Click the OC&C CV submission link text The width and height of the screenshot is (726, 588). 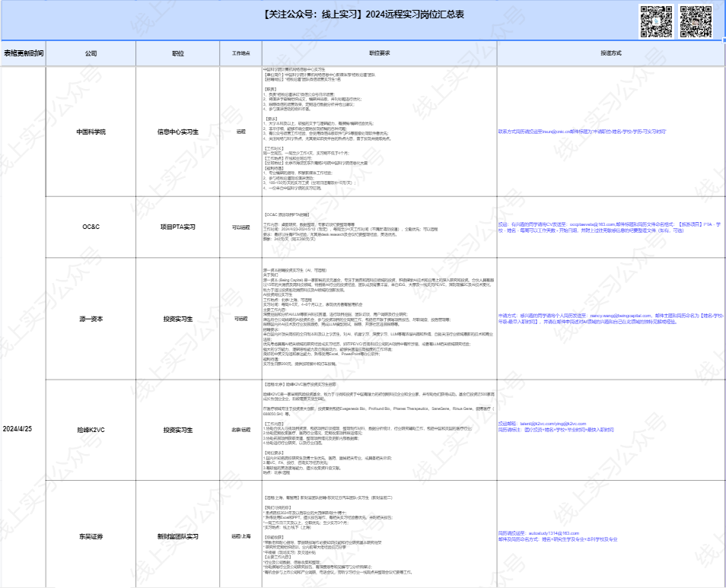[610, 227]
